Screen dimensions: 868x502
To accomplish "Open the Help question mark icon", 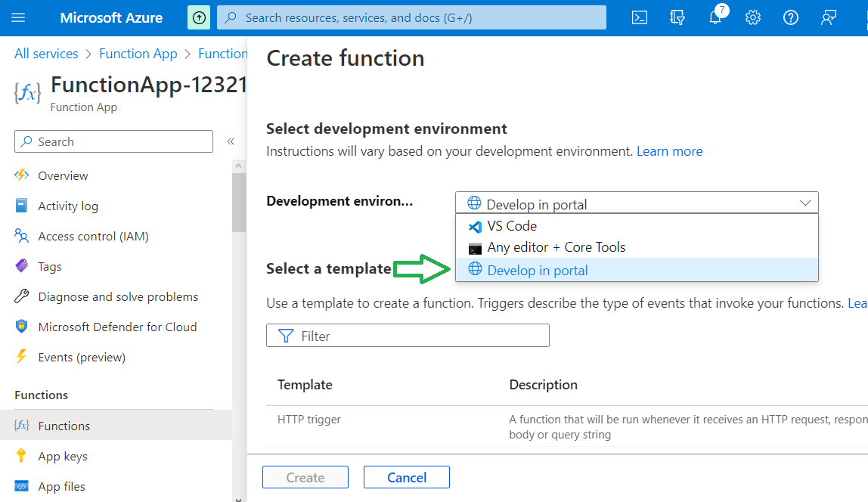I will (x=791, y=17).
